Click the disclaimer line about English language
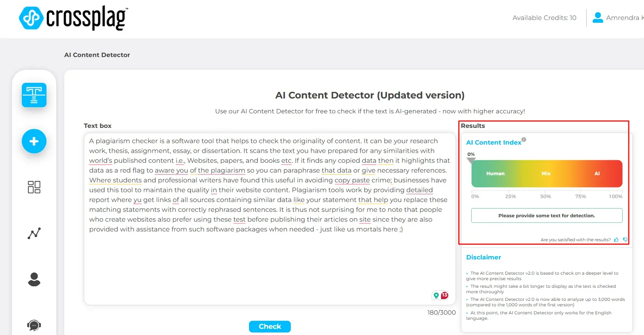 pos(539,315)
